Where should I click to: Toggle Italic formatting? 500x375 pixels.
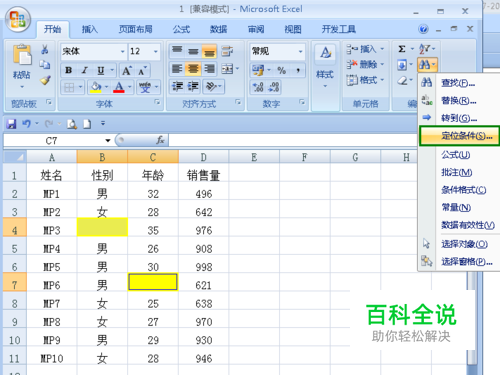pyautogui.click(x=85, y=70)
